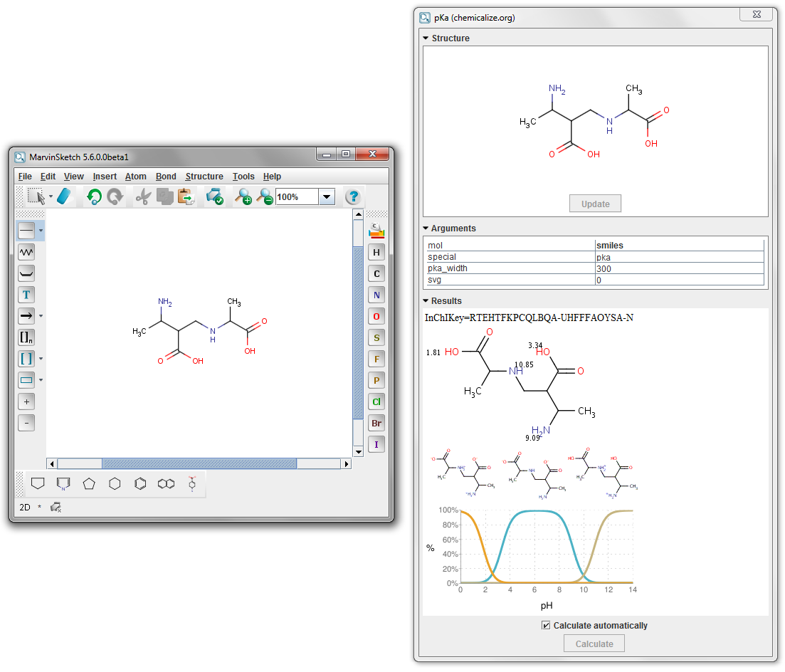Screen dimensions: 785x672
Task: Insert benzene ring template
Action: (141, 484)
